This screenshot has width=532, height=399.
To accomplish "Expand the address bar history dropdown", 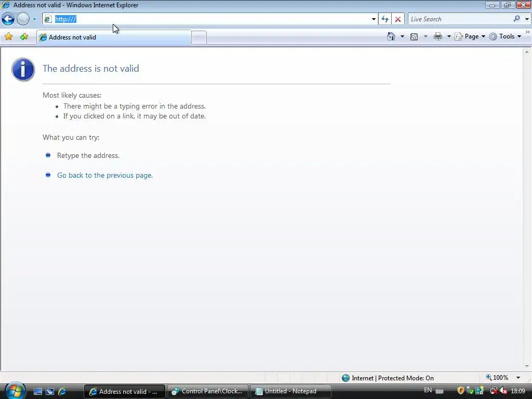I will coord(374,19).
